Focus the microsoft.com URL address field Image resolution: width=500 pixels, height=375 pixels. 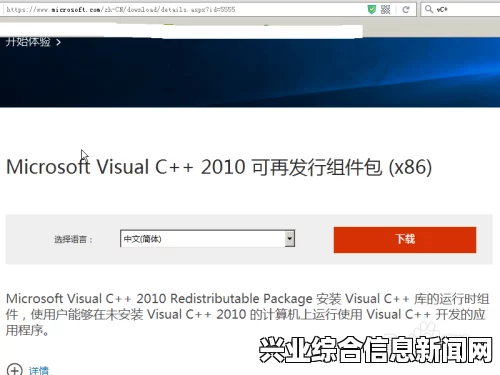coord(183,9)
